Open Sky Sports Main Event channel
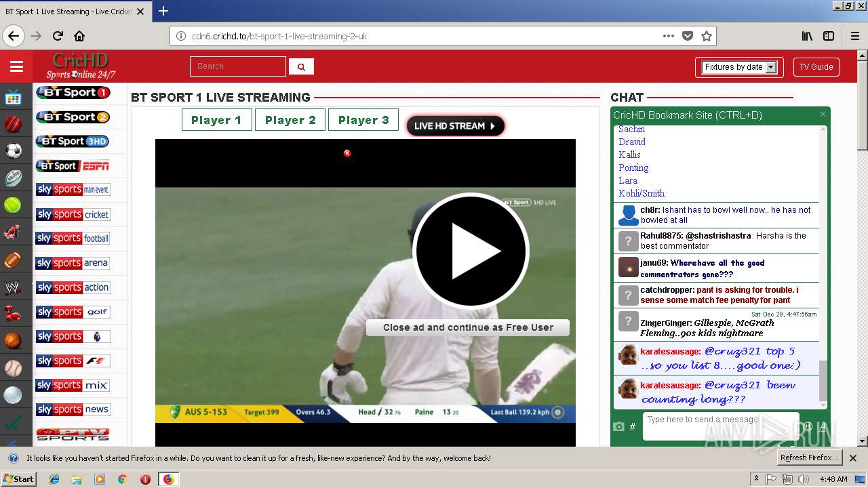Viewport: 868px width, 488px height. pyautogui.click(x=73, y=190)
